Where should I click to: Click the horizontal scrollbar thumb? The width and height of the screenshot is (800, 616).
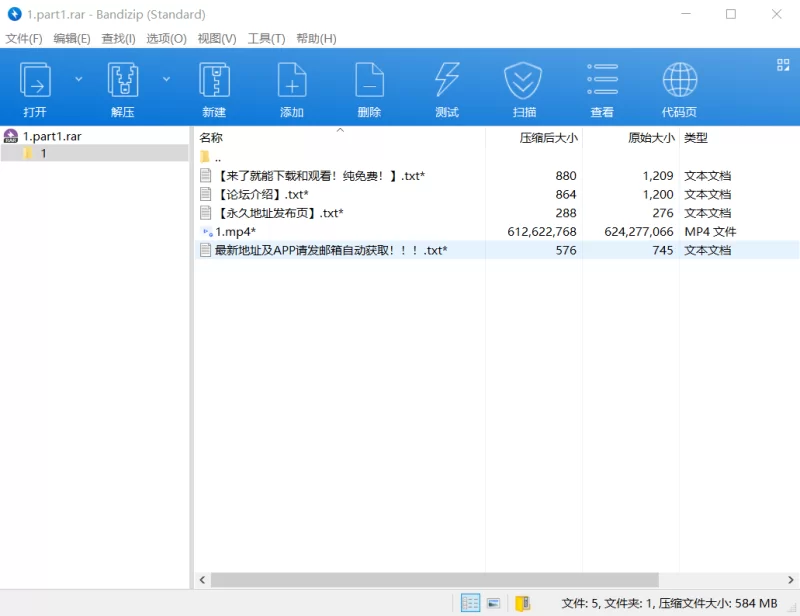click(435, 580)
